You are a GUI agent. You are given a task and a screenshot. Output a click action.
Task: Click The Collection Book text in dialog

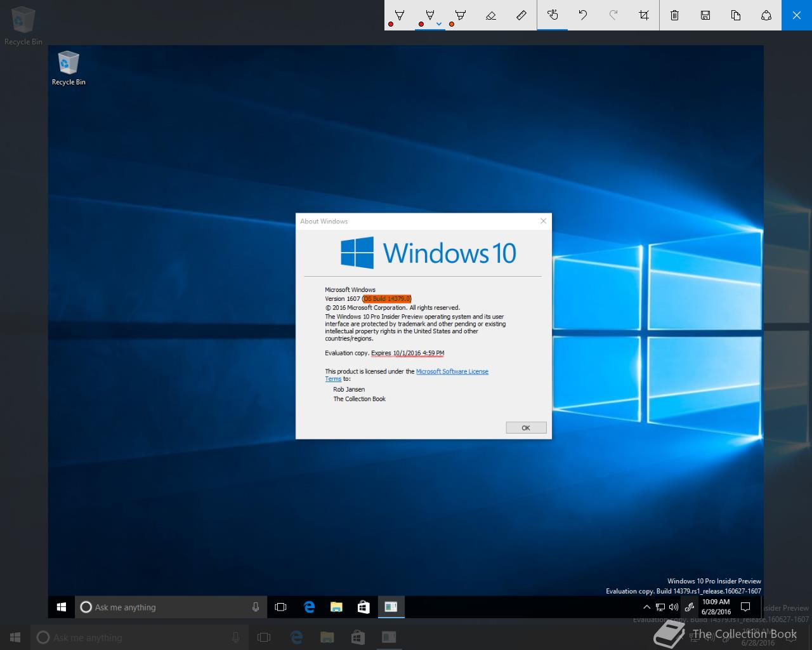tap(360, 399)
